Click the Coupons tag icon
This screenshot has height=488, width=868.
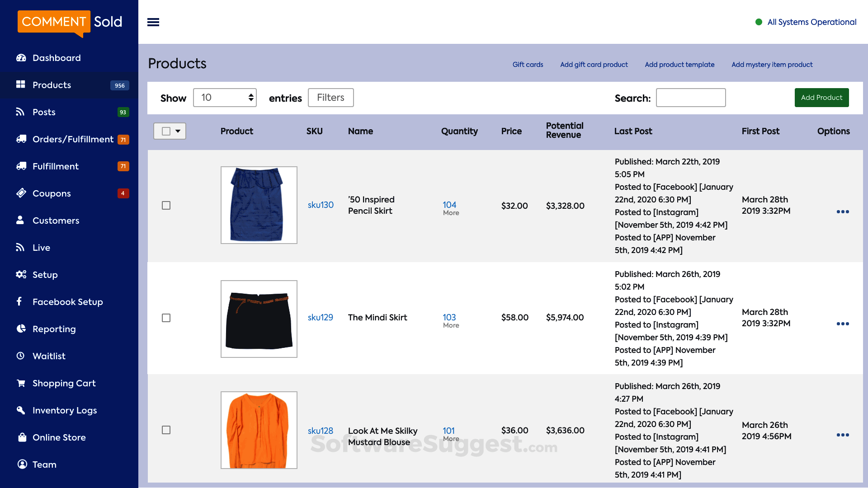coord(21,193)
